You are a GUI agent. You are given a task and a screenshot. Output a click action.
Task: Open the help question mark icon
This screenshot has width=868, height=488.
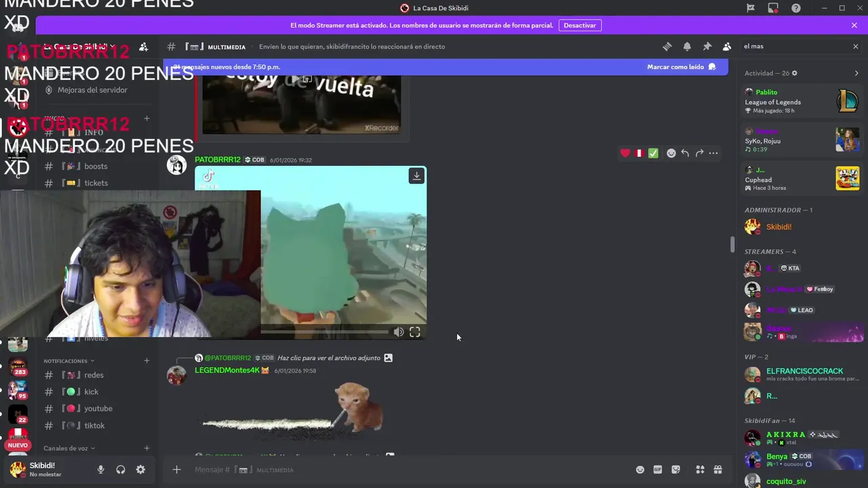(796, 8)
